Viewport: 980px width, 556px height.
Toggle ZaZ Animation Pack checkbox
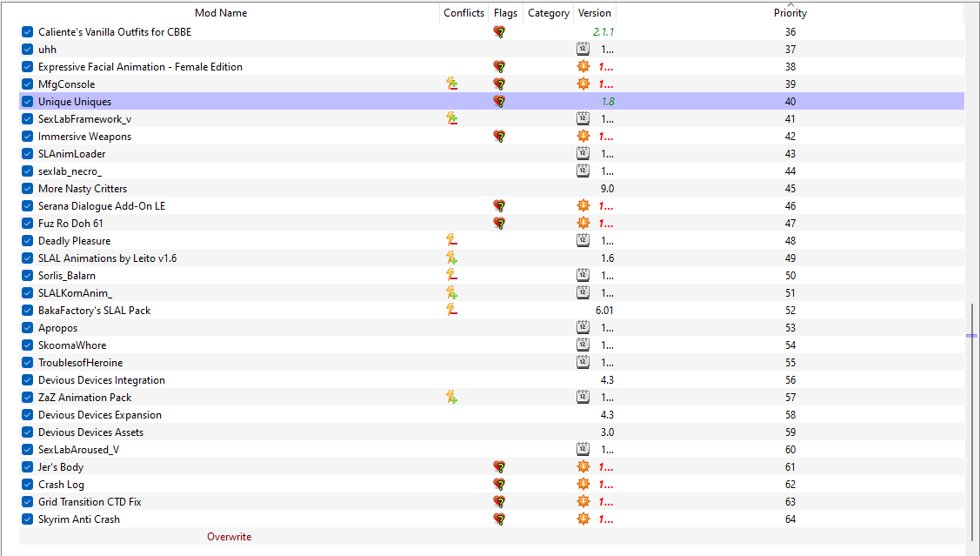[28, 397]
